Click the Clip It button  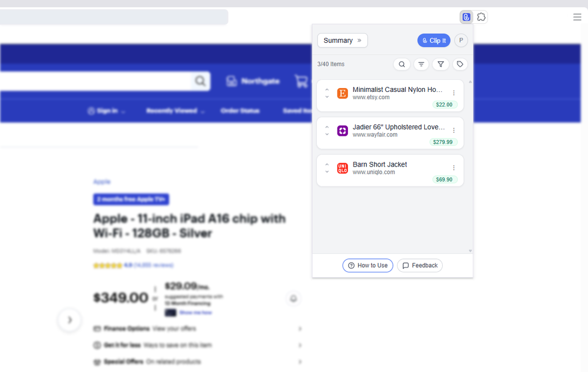[434, 41]
